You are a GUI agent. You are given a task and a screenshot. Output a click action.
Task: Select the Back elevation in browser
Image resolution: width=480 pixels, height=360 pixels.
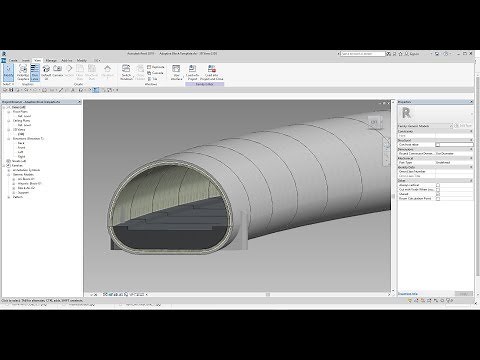[x=21, y=143]
